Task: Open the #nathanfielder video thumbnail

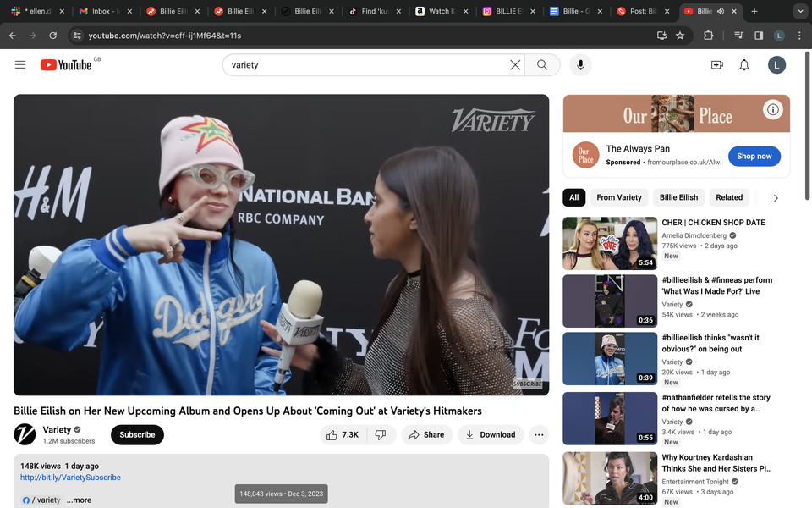Action: pos(610,418)
